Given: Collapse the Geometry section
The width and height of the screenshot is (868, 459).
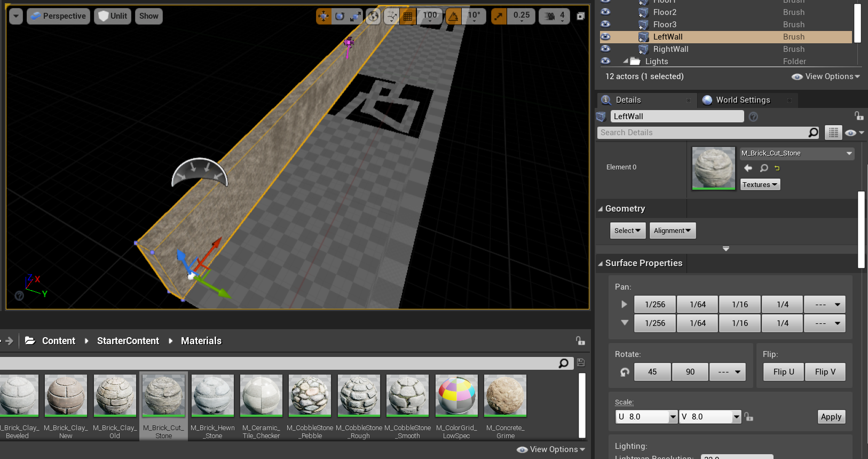Looking at the screenshot, I should pos(600,209).
